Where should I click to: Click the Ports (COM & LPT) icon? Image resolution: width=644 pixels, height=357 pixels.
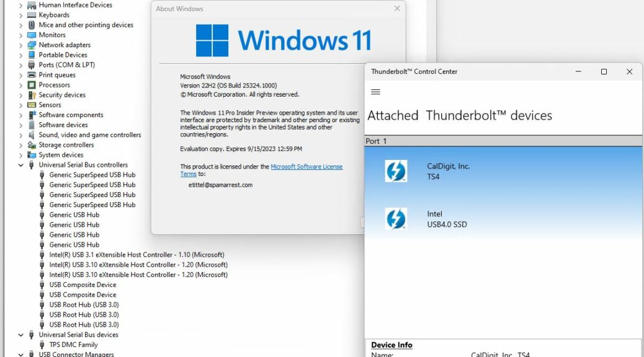[x=32, y=65]
